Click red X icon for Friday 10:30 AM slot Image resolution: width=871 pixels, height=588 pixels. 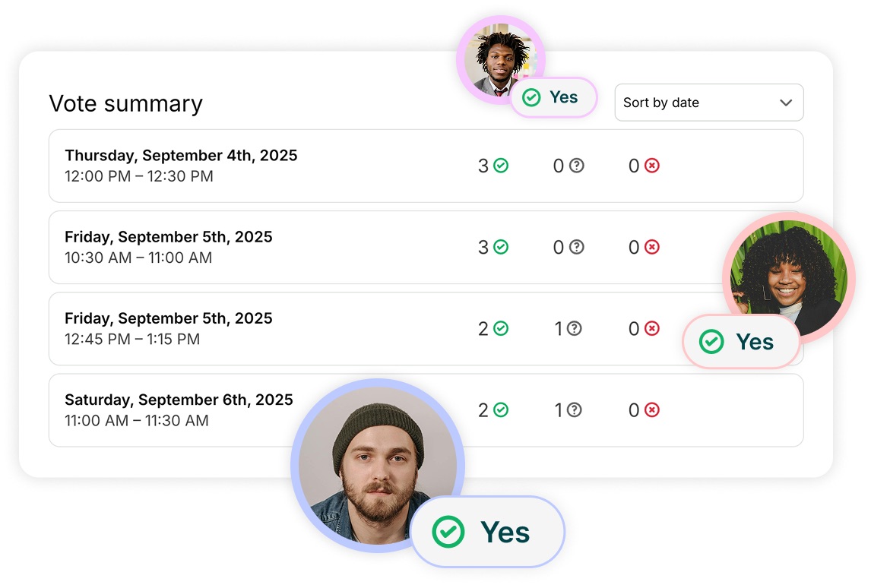point(652,247)
